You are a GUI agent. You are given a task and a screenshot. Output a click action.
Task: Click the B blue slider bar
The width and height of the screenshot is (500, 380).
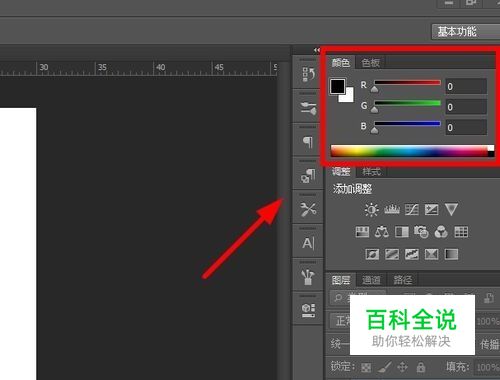pos(407,124)
